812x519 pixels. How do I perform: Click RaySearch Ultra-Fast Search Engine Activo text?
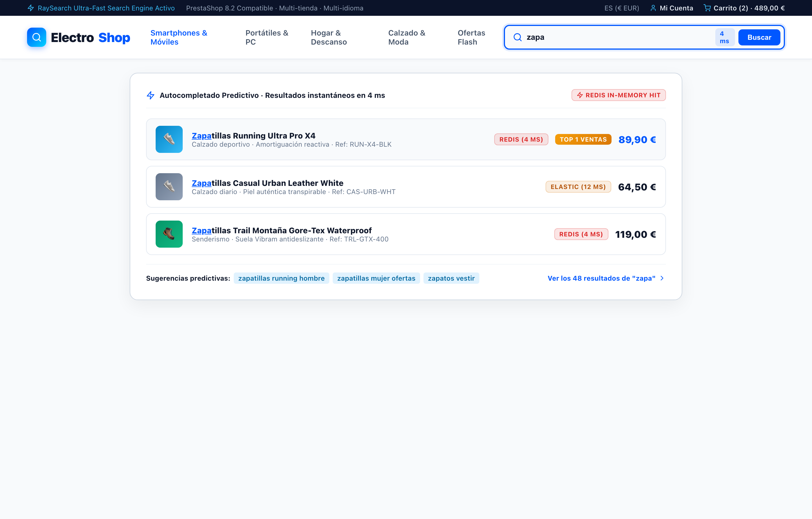click(106, 8)
